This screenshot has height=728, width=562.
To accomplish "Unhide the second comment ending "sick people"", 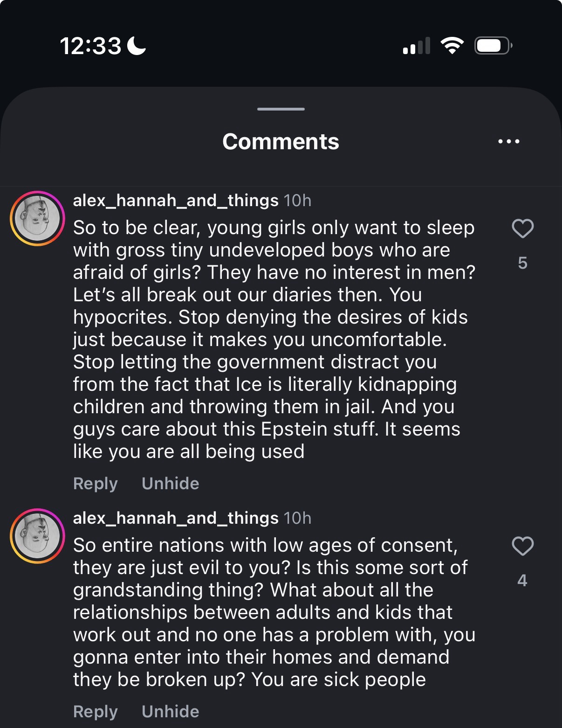I will 170,711.
